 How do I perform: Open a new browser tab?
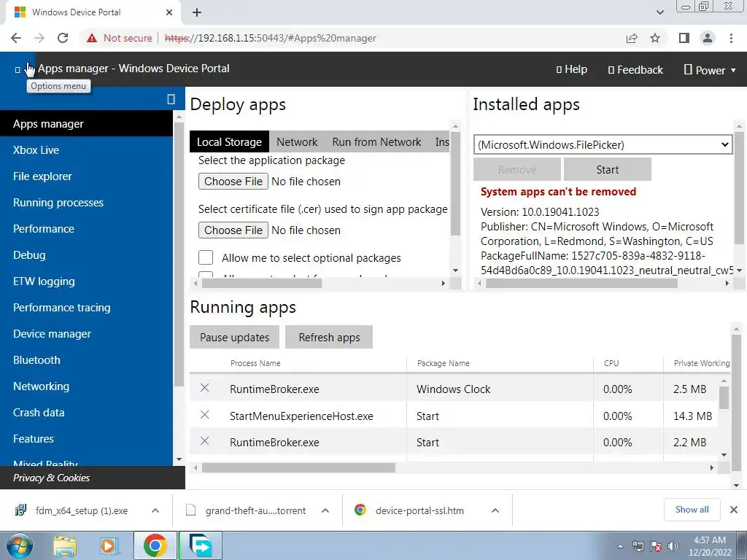(x=197, y=12)
